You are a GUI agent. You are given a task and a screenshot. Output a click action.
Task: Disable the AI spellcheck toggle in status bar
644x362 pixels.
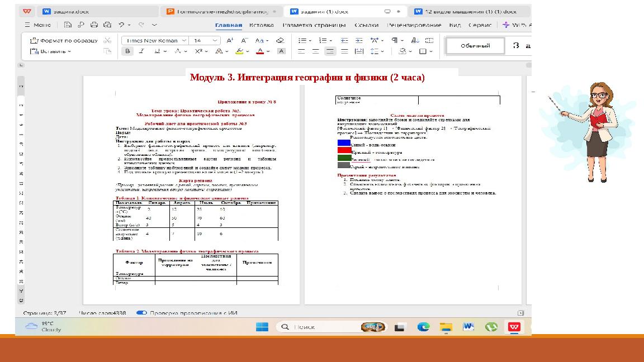tap(142, 313)
